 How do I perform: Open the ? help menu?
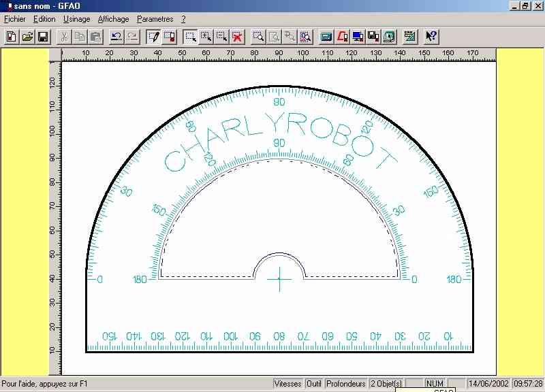(183, 19)
